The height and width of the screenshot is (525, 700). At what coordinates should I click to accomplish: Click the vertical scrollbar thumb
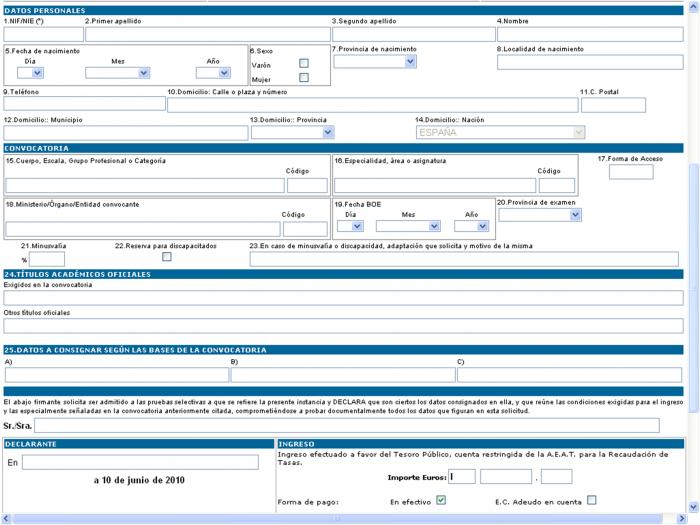click(694, 289)
